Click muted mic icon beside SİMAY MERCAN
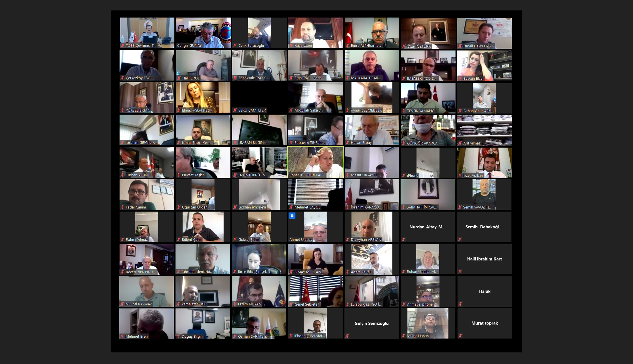Image resolution: width=633 pixels, height=364 pixels. 291,272
